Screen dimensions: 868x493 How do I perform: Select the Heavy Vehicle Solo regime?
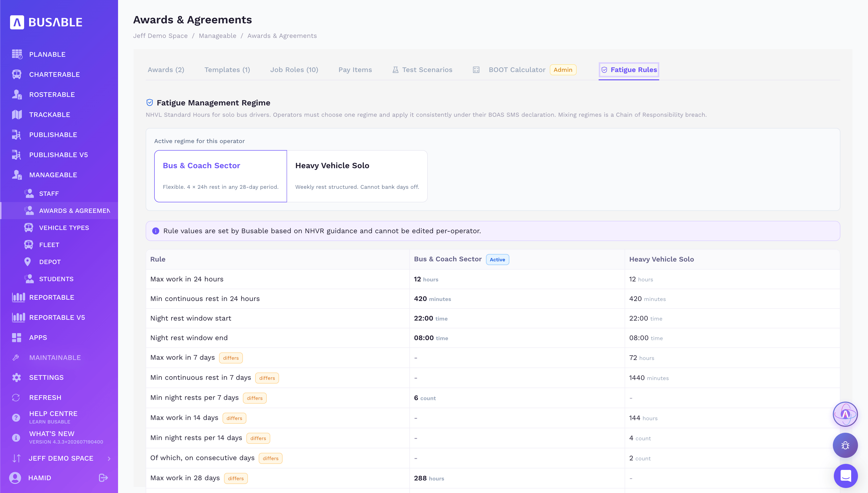pos(357,176)
